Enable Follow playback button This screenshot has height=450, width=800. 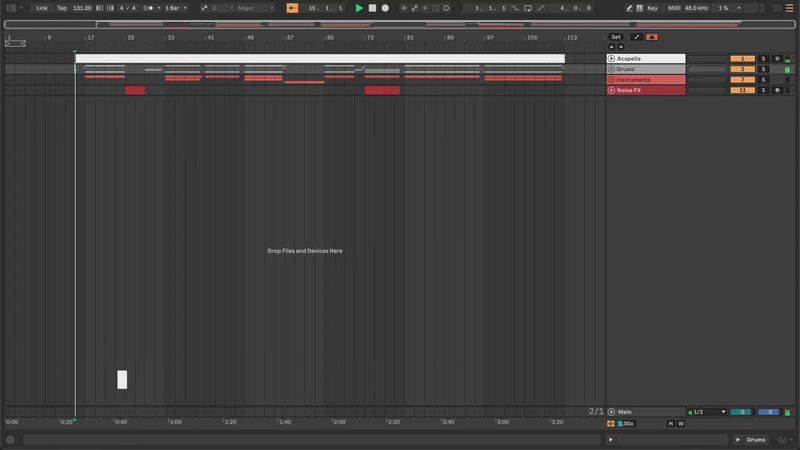click(x=292, y=8)
